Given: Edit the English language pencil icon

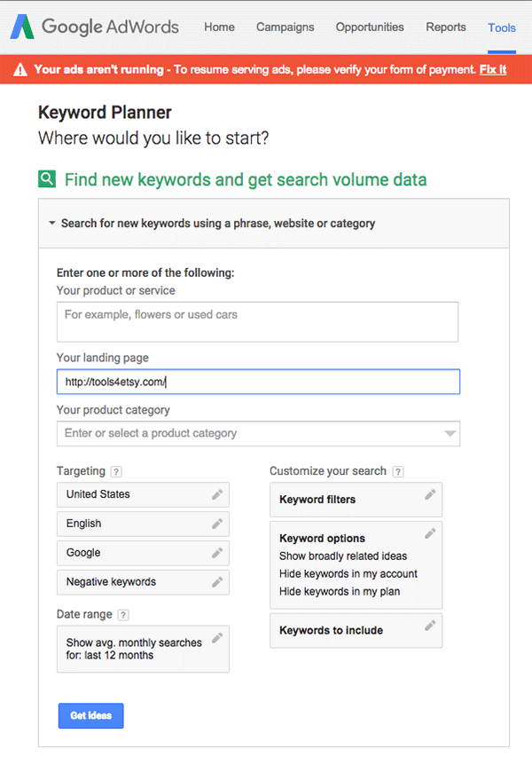Looking at the screenshot, I should (217, 524).
